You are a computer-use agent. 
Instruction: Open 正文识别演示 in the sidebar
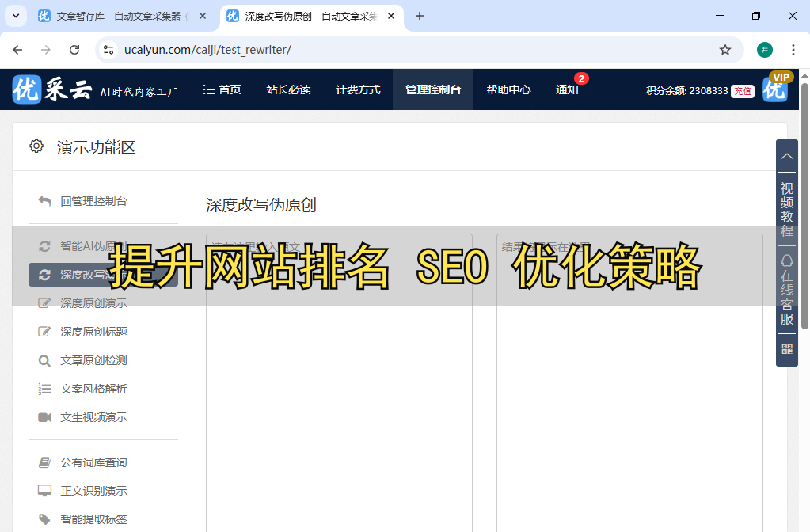[x=93, y=491]
